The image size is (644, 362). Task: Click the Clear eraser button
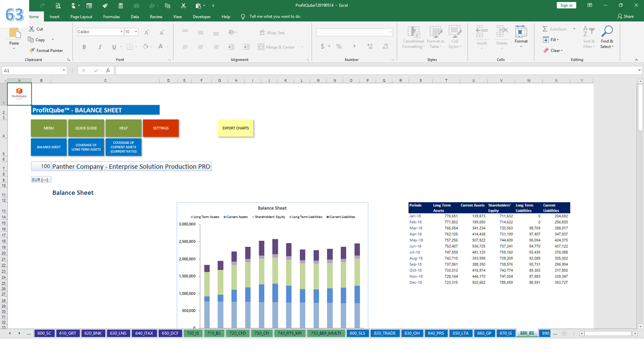coord(553,50)
